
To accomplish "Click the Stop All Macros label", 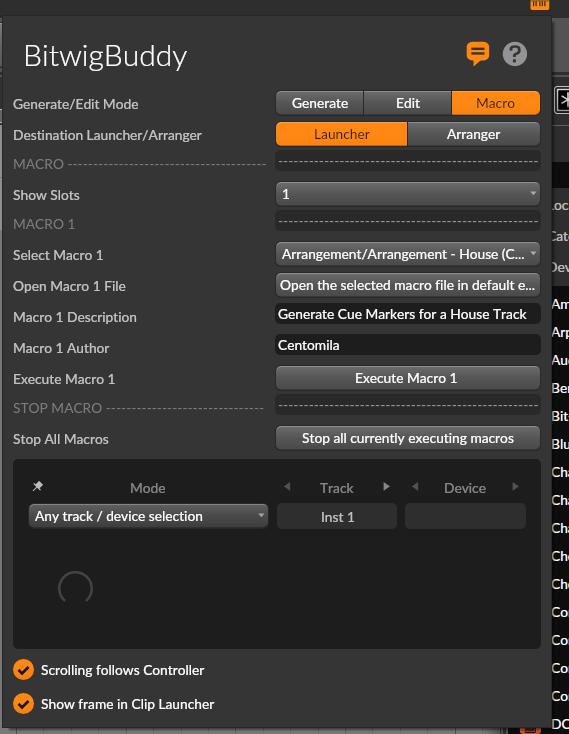I will 61,439.
